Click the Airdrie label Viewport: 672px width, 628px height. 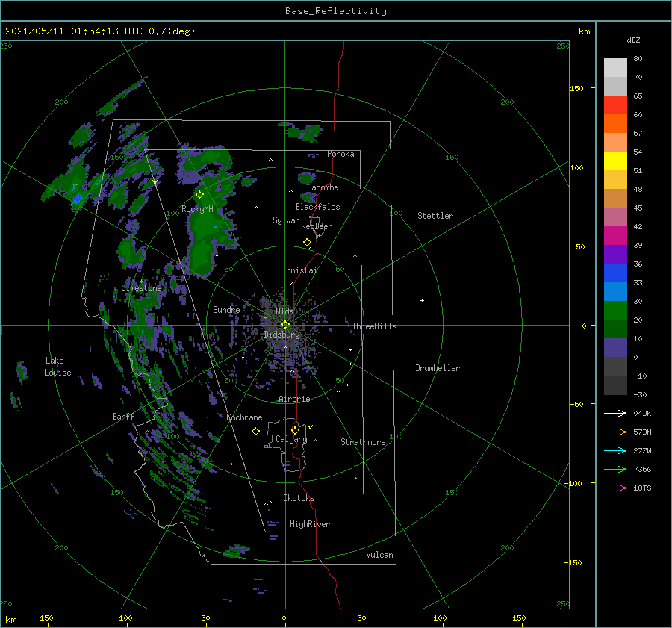pyautogui.click(x=294, y=399)
